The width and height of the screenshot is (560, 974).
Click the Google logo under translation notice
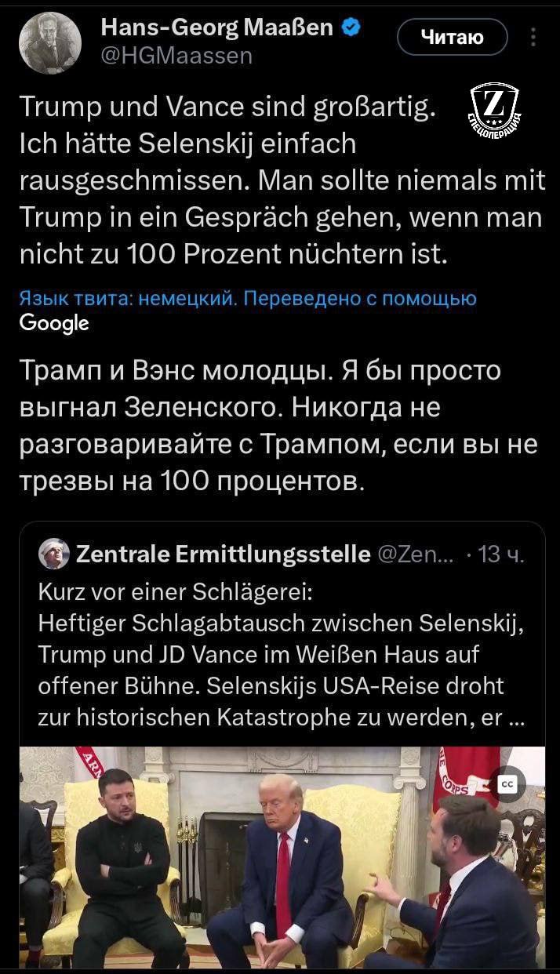click(x=54, y=322)
